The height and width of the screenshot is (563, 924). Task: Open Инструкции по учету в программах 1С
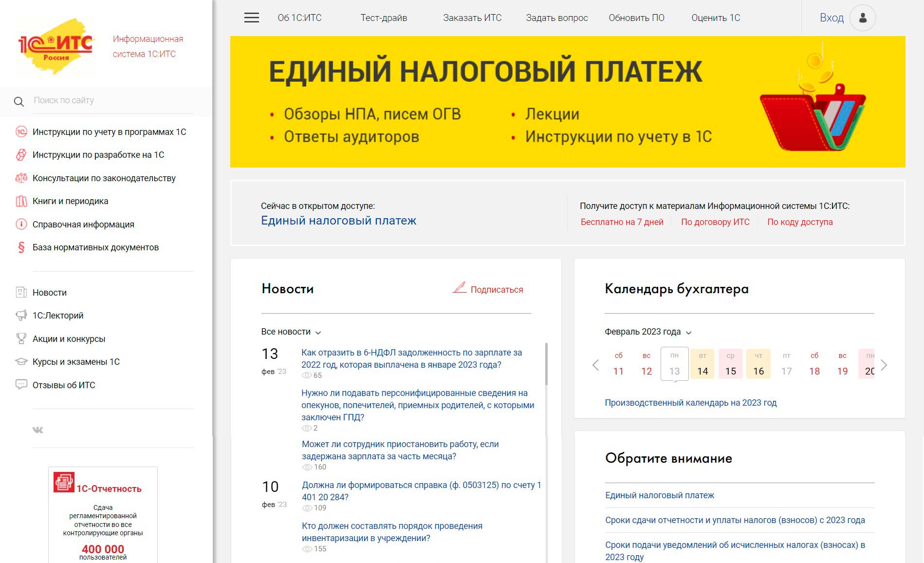pyautogui.click(x=109, y=132)
